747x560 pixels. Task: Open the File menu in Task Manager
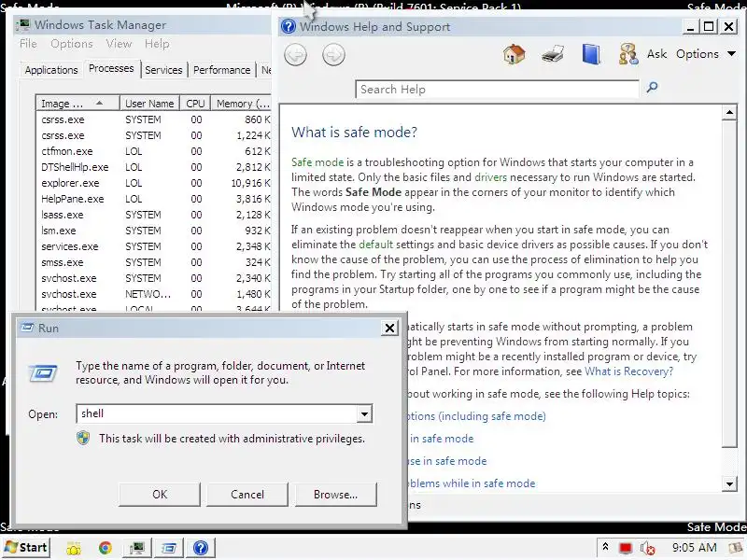click(28, 44)
